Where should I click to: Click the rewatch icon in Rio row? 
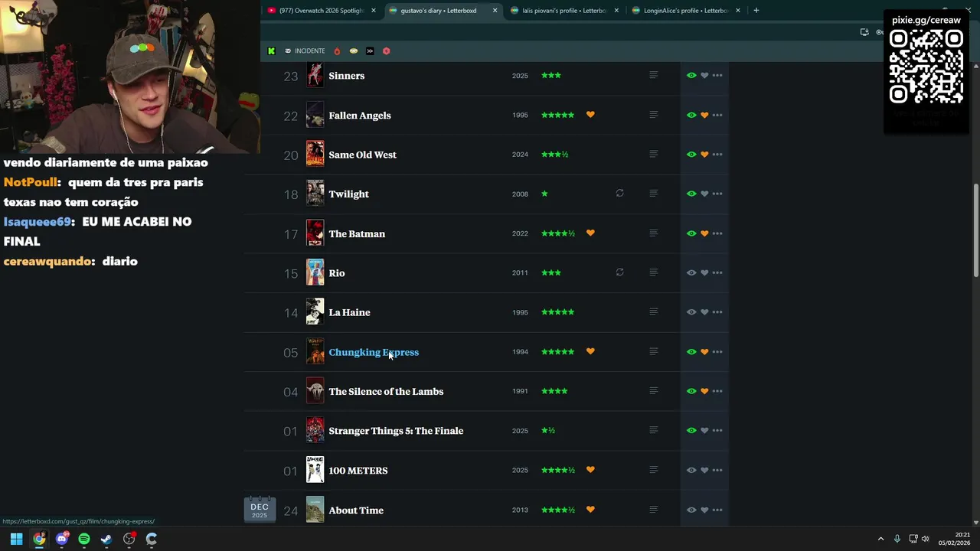pos(619,272)
